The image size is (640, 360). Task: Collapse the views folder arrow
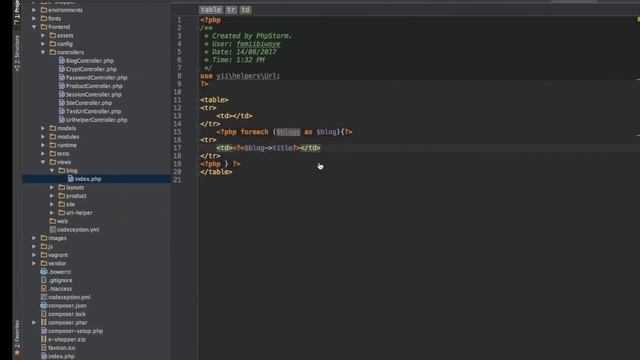(43, 162)
